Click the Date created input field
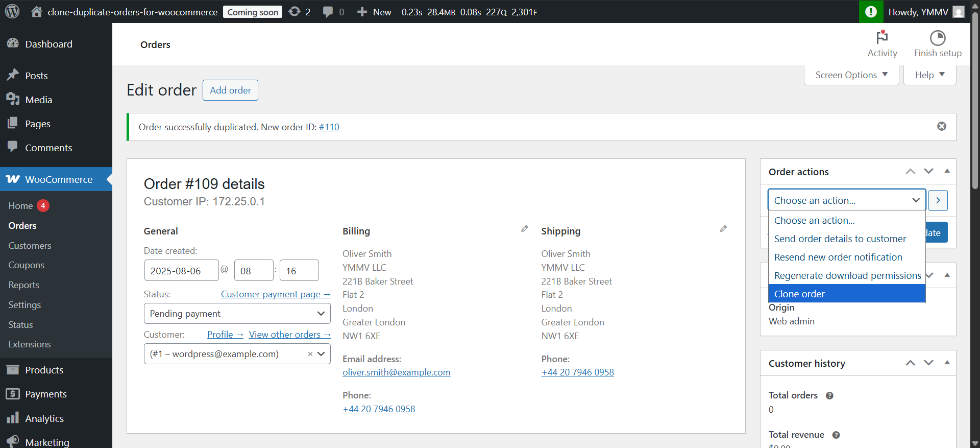This screenshot has height=448, width=980. [x=181, y=271]
